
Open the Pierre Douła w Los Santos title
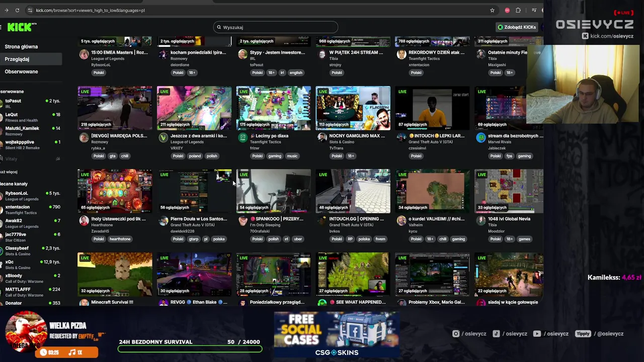coord(199,219)
